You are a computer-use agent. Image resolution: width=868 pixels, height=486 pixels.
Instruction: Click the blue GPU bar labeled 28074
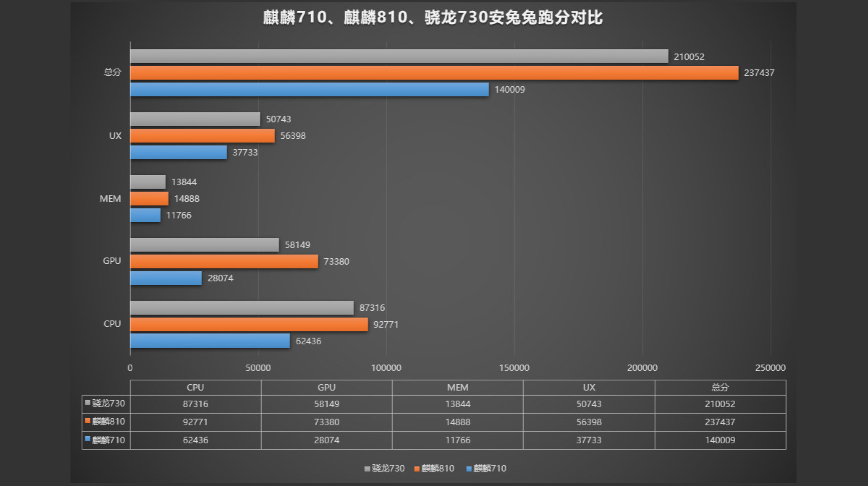[x=166, y=278]
